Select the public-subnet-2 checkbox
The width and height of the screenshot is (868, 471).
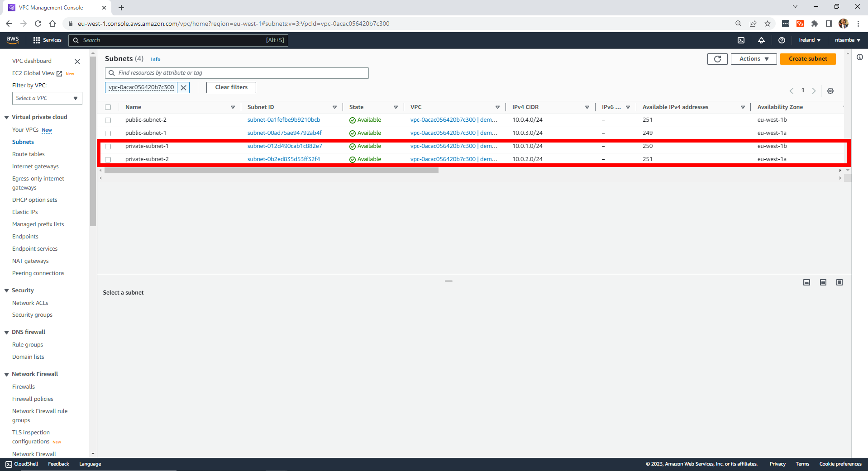click(x=108, y=120)
